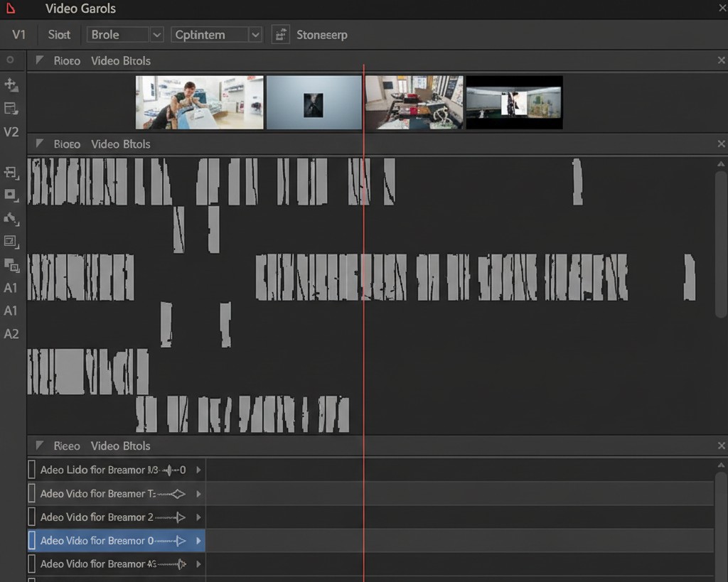Open the Brole dropdown
728x582 pixels.
pos(157,35)
